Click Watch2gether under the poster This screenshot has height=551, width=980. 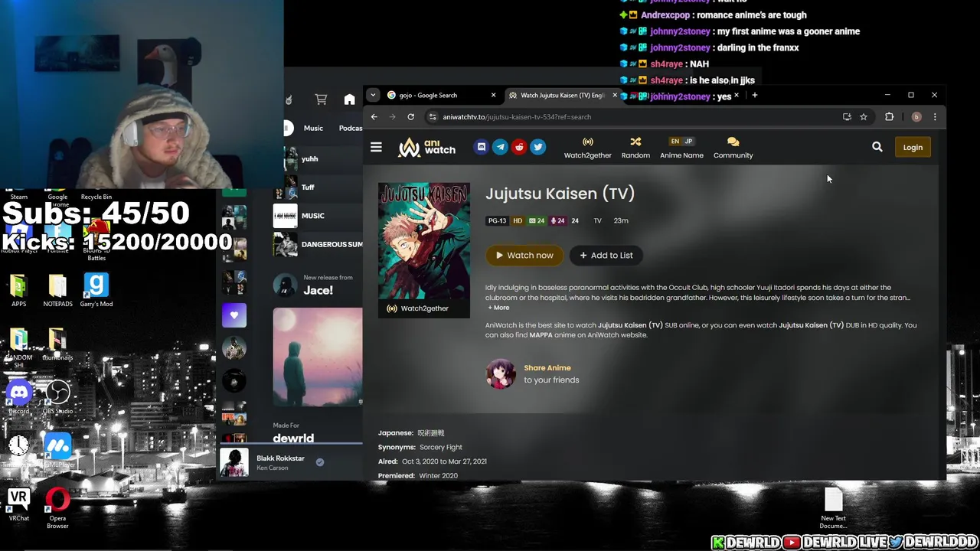(423, 308)
